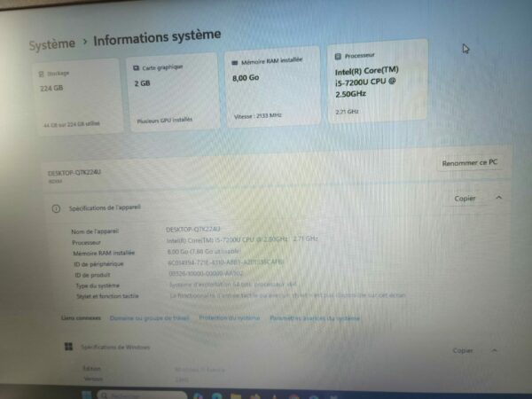Image resolution: width=532 pixels, height=399 pixels.
Task: Open the Stockage card showing 224 GB
Action: tap(78, 97)
